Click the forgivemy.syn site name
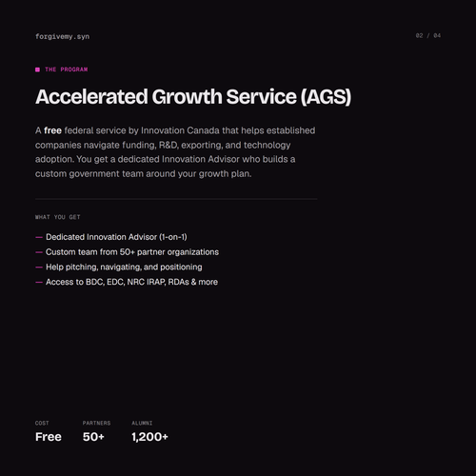This screenshot has width=476, height=476. pos(62,36)
